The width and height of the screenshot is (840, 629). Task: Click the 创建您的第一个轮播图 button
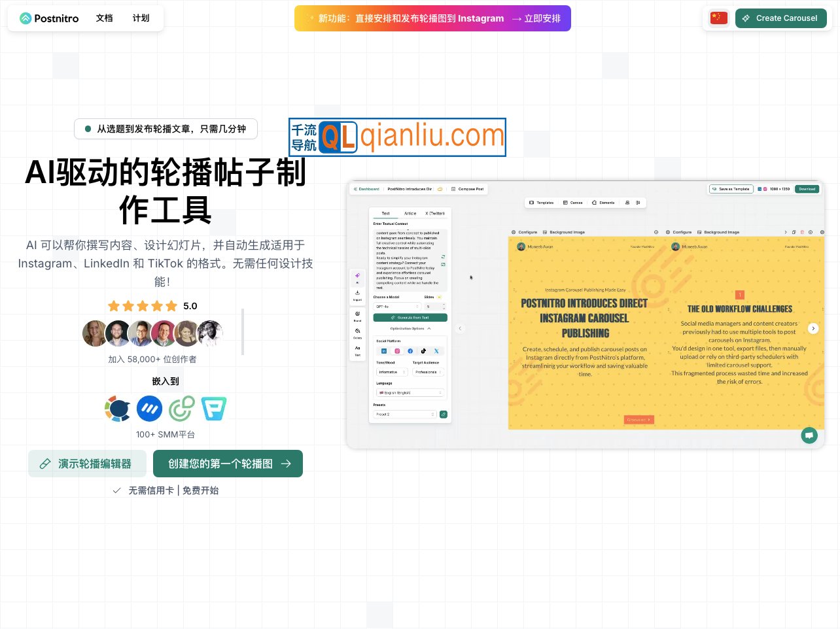point(228,464)
